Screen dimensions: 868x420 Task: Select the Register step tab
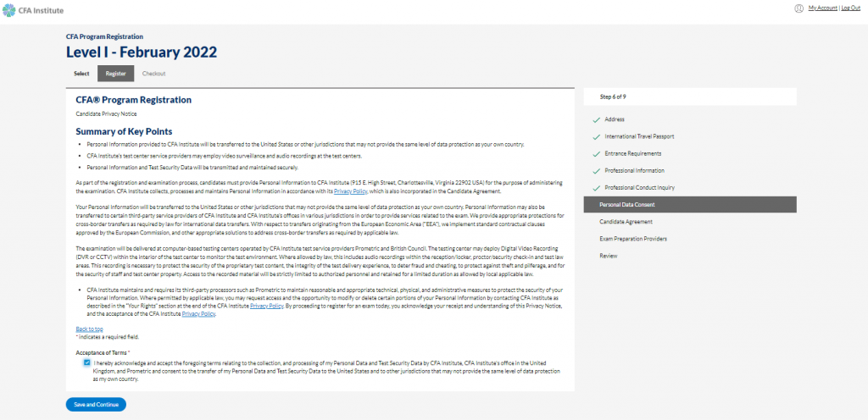[115, 74]
